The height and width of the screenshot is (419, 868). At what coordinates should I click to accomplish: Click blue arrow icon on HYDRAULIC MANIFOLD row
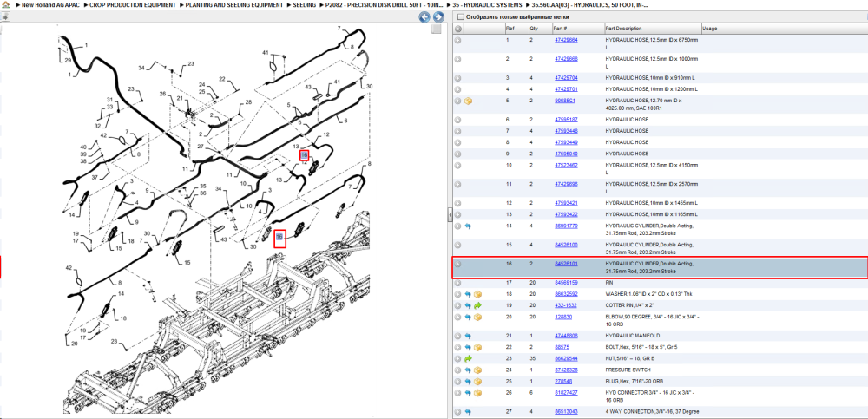[469, 336]
